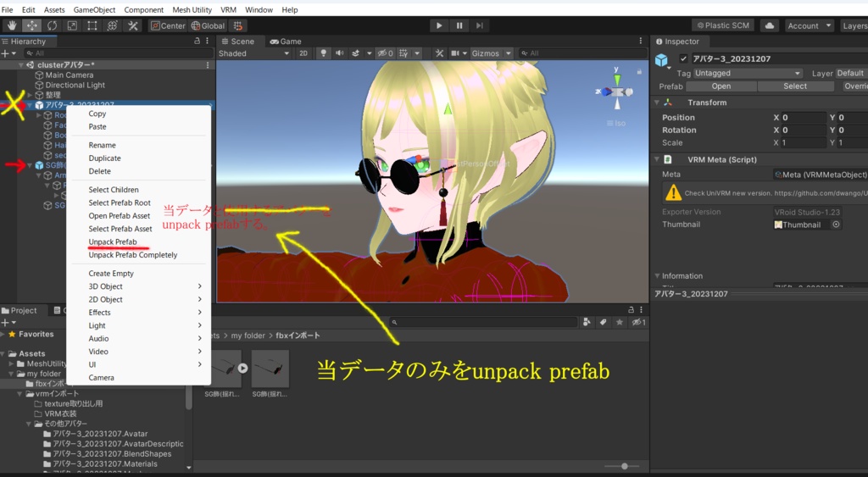Toggle scene effects (skybox) icon
The width and height of the screenshot is (868, 477).
[355, 53]
